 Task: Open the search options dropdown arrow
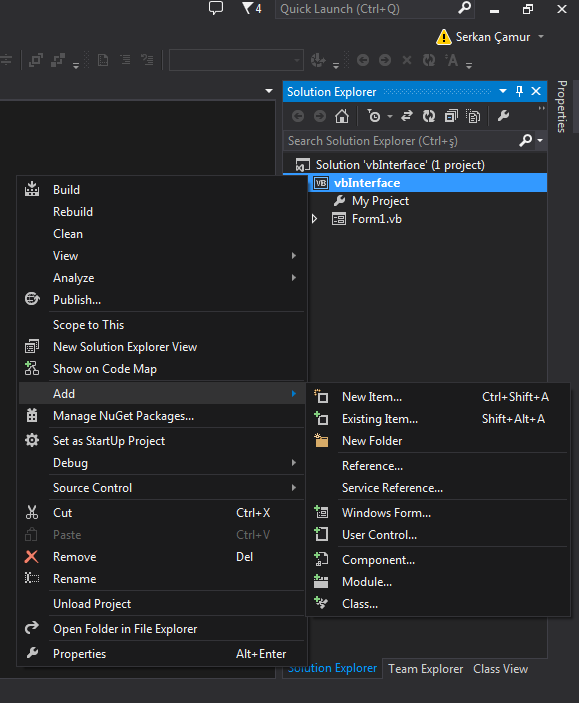click(540, 141)
